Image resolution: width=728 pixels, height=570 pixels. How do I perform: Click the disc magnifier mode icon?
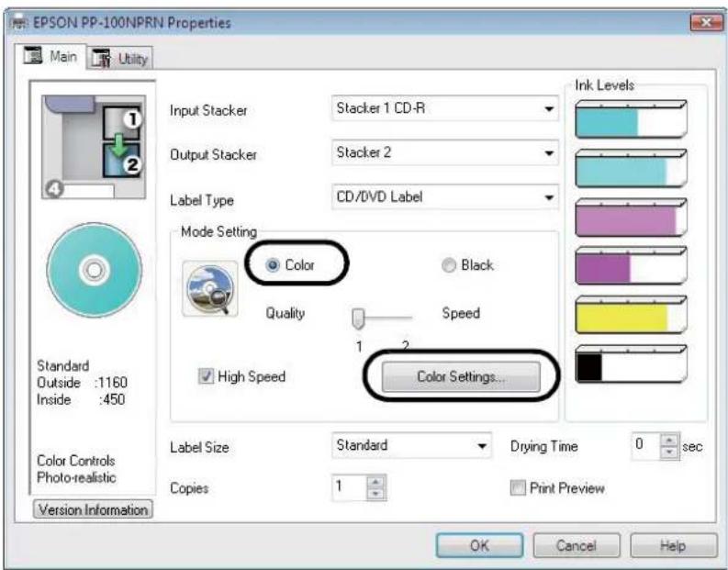pyautogui.click(x=210, y=289)
